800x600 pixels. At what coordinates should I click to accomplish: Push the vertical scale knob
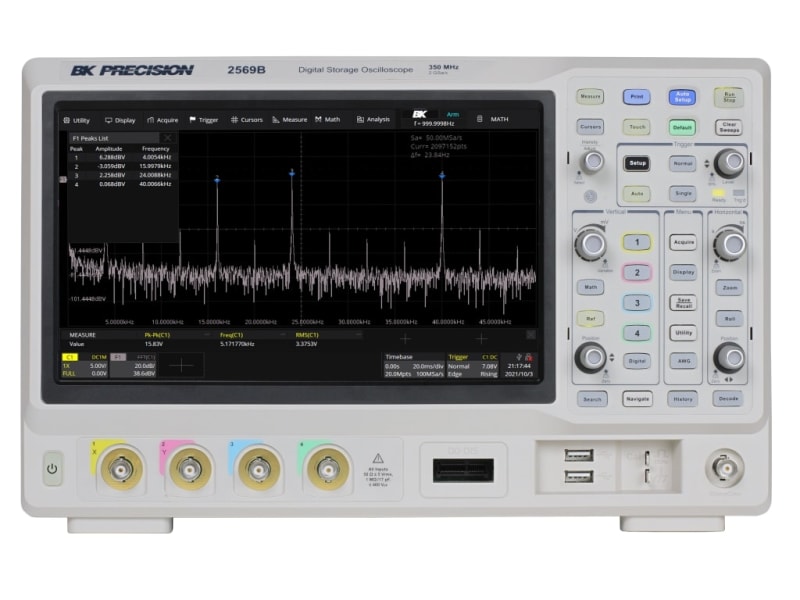coord(591,243)
